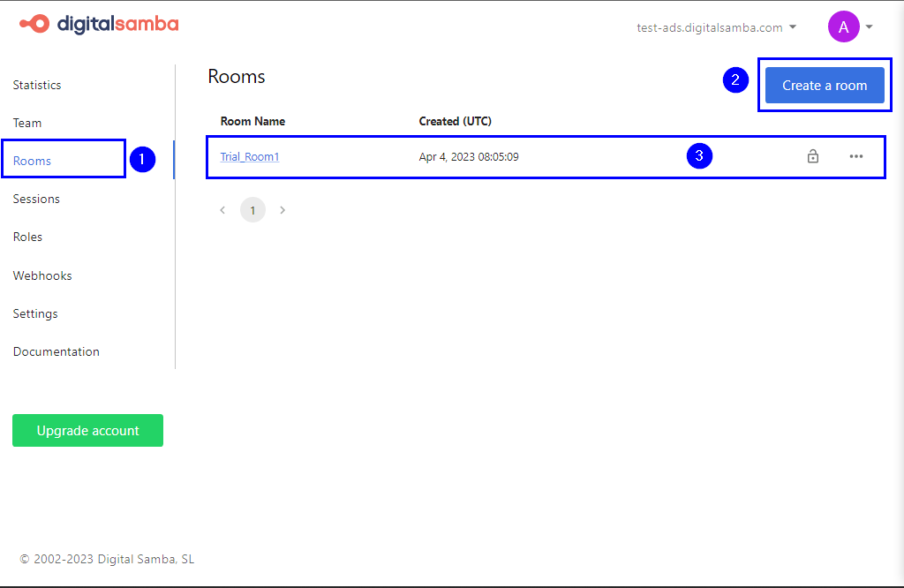
Task: Open the Sessions section
Action: 36,199
